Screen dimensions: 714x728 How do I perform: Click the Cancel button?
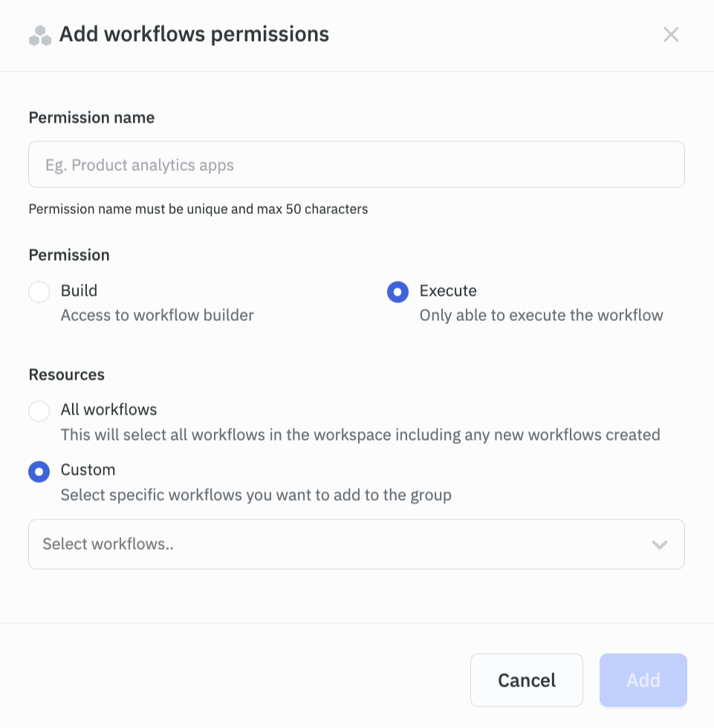click(x=526, y=680)
